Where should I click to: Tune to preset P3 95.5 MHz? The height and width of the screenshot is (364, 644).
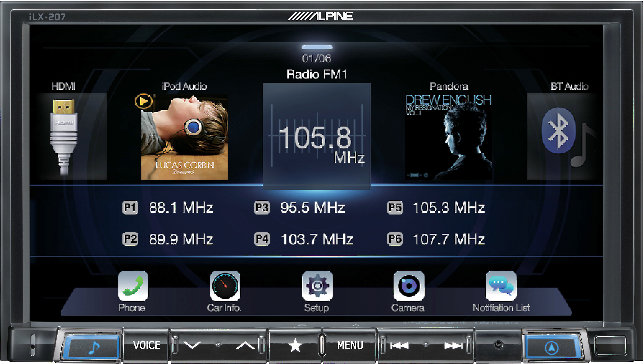pyautogui.click(x=300, y=207)
